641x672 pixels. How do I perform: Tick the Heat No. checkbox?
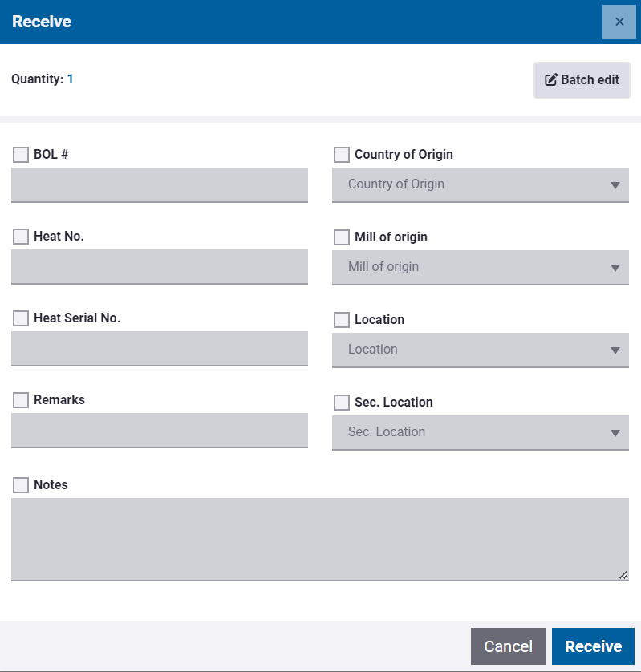(x=21, y=237)
